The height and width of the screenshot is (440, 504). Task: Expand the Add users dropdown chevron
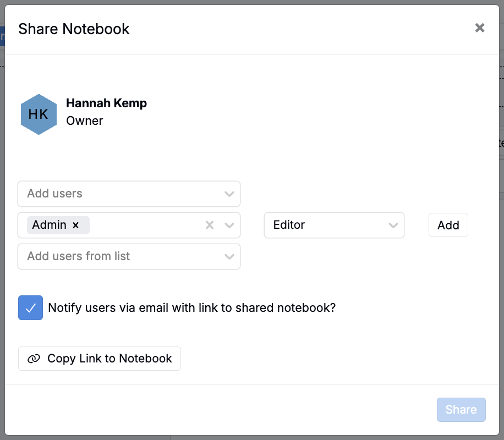(229, 194)
